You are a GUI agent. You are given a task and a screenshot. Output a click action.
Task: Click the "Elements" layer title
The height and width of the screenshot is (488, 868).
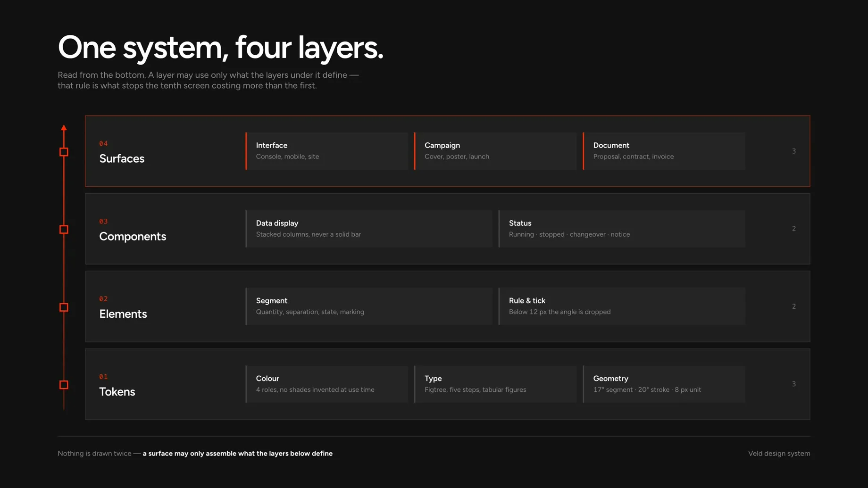[123, 314]
